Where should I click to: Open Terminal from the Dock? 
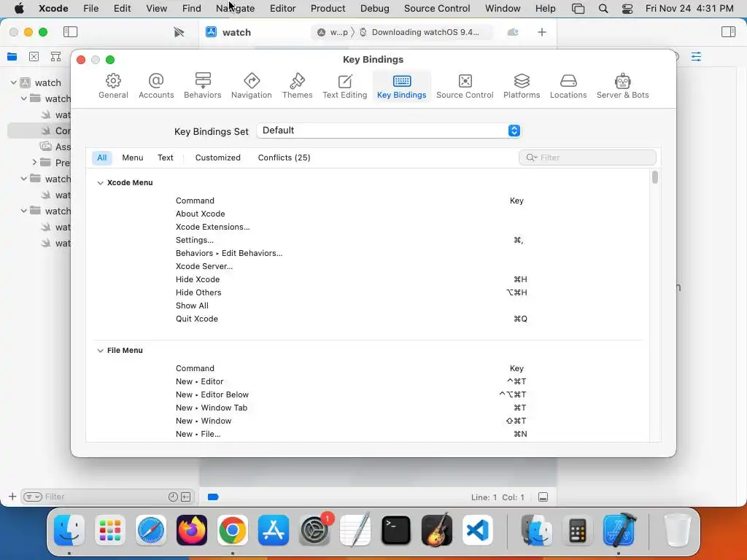tap(396, 529)
